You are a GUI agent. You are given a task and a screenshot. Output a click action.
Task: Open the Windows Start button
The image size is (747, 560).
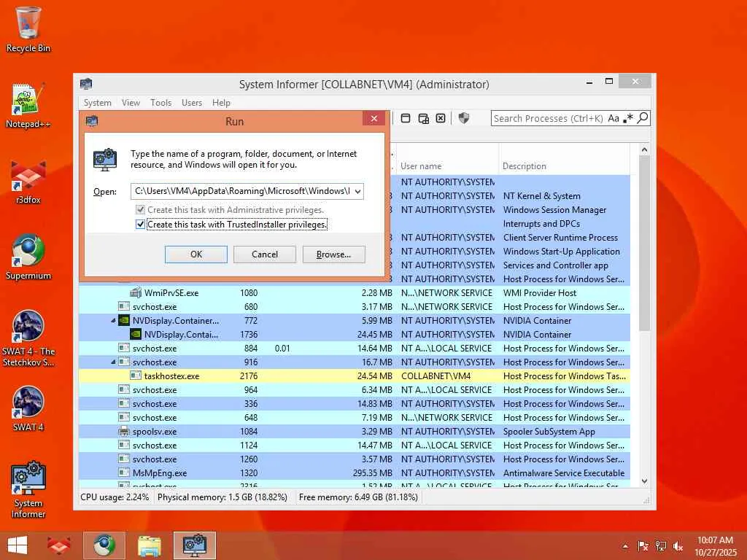coord(18,545)
